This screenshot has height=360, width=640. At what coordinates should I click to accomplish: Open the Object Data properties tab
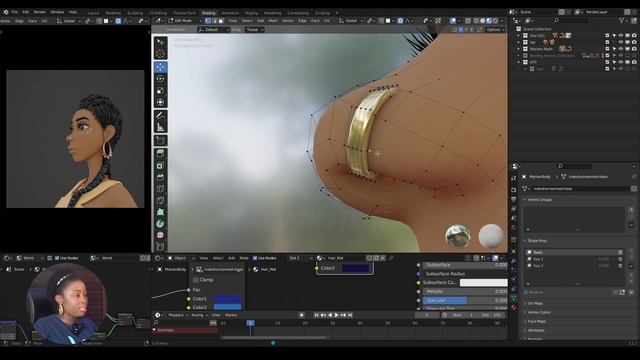click(514, 298)
